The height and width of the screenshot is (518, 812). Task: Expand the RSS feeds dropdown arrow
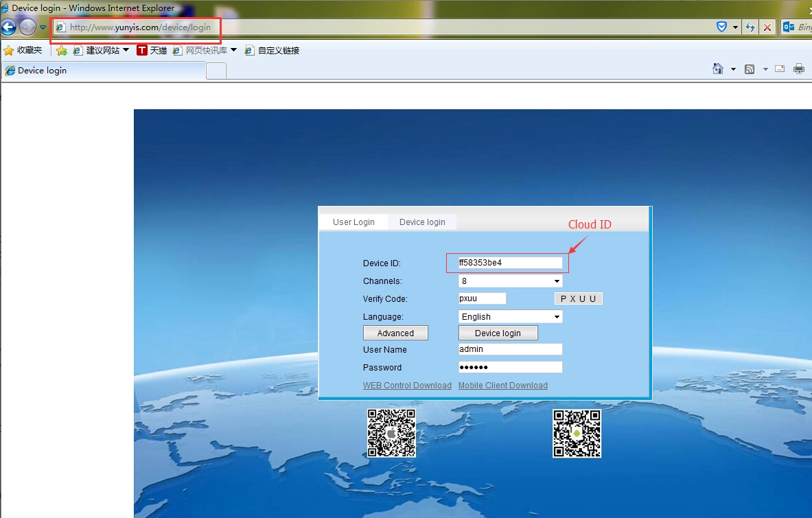click(765, 69)
